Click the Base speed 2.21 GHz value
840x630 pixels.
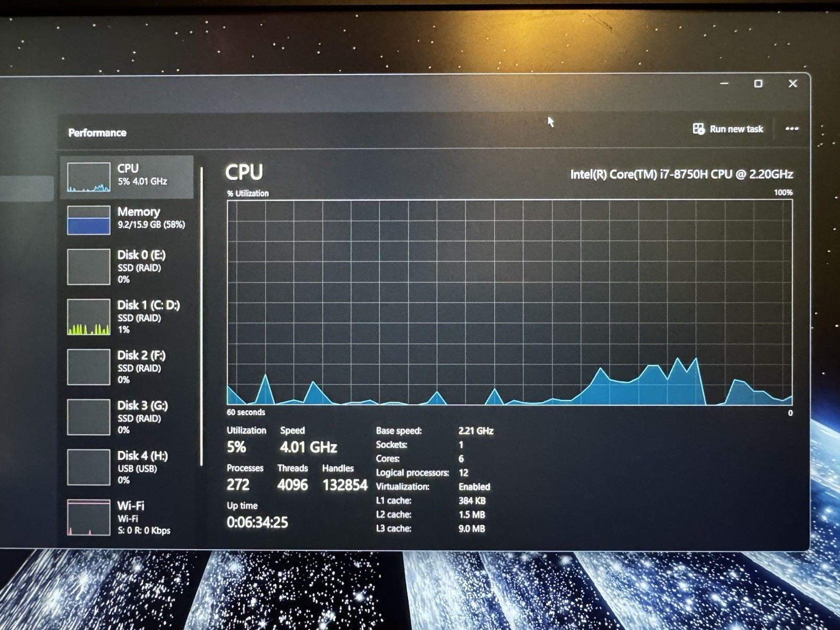click(476, 431)
